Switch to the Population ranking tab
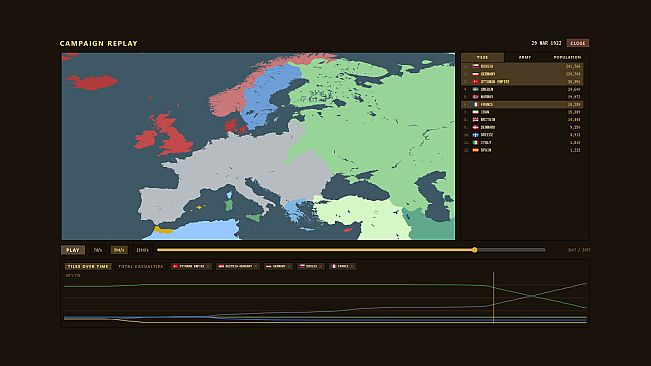 (x=567, y=57)
